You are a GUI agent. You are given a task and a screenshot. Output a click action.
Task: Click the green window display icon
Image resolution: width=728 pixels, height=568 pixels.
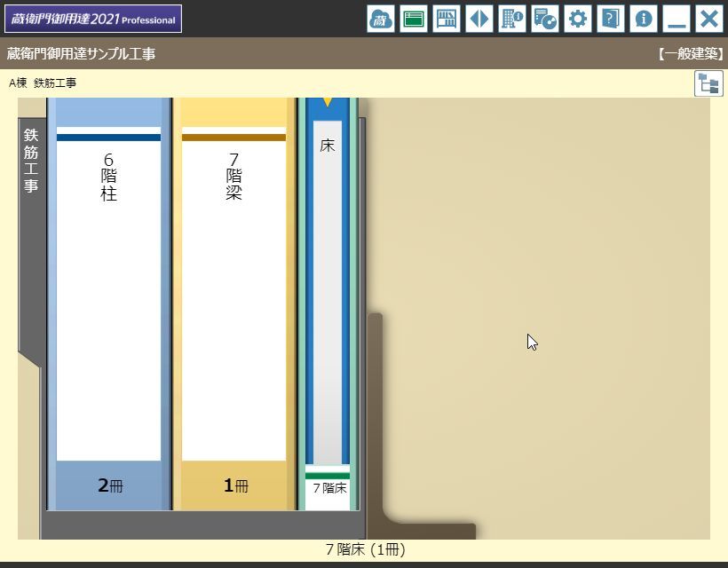click(414, 19)
